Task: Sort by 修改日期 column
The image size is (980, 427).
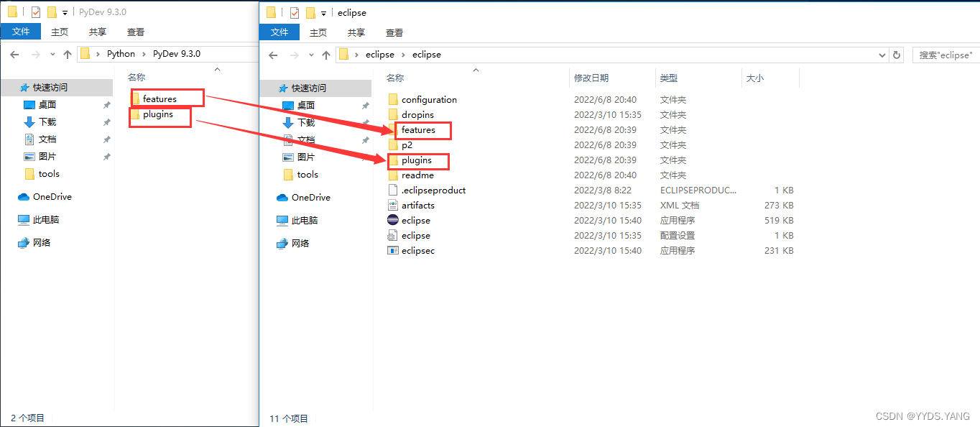Action: point(591,78)
